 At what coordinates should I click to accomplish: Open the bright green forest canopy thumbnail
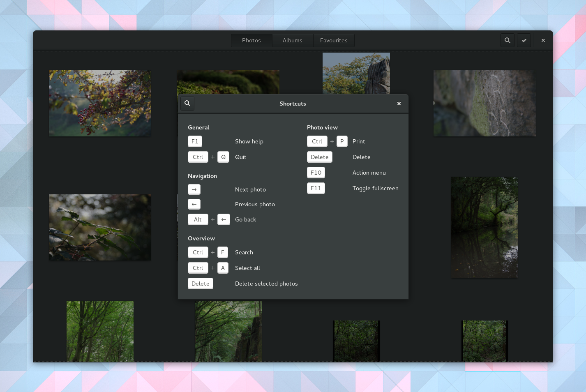coord(100,331)
